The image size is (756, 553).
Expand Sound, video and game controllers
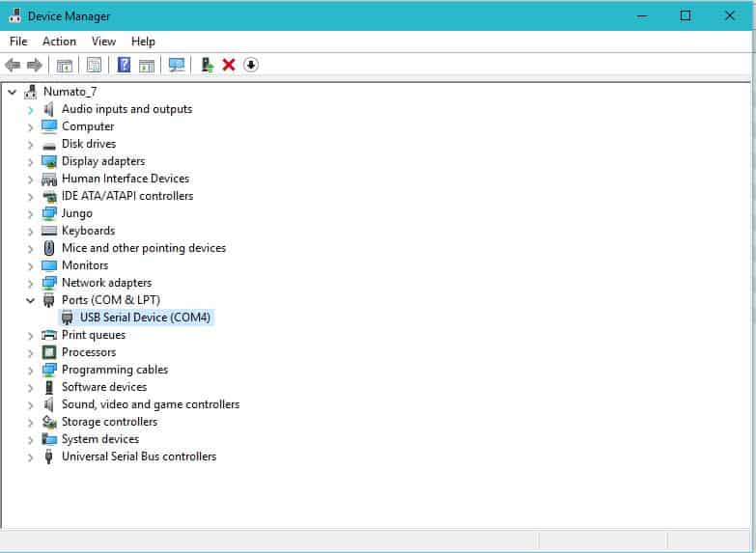30,405
